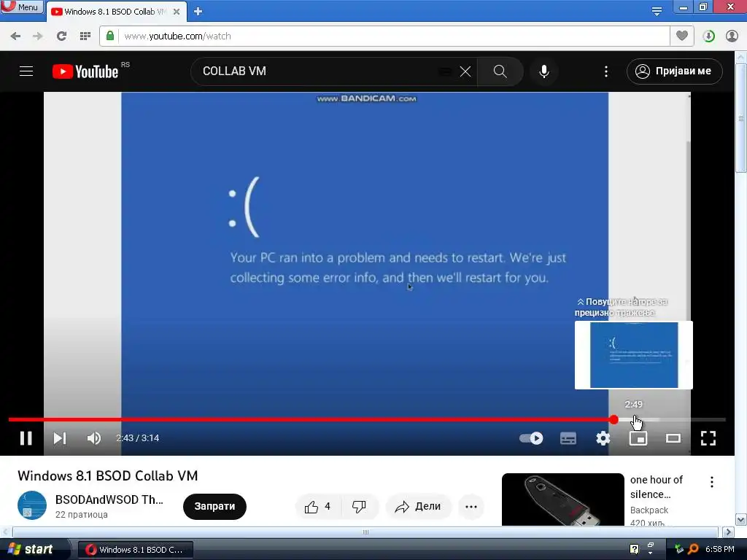Image resolution: width=747 pixels, height=560 pixels.
Task: Enter fullscreen video mode
Action: pyautogui.click(x=708, y=438)
